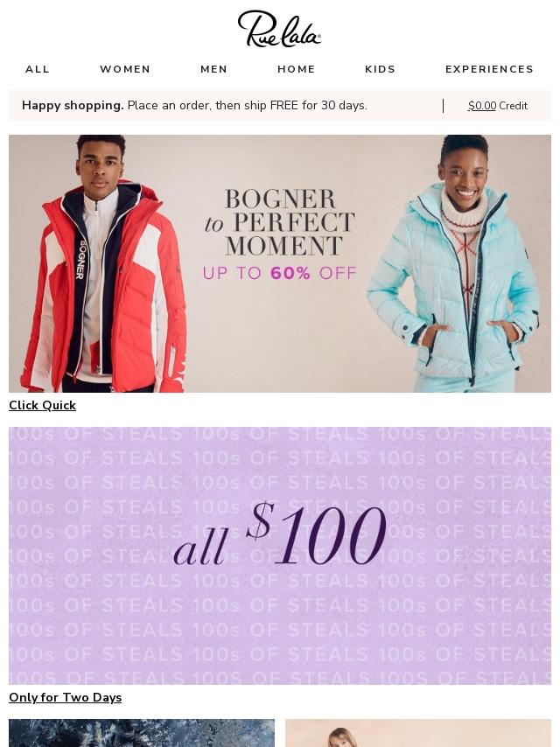Click the UP TO 60% OFF text

coord(280,273)
